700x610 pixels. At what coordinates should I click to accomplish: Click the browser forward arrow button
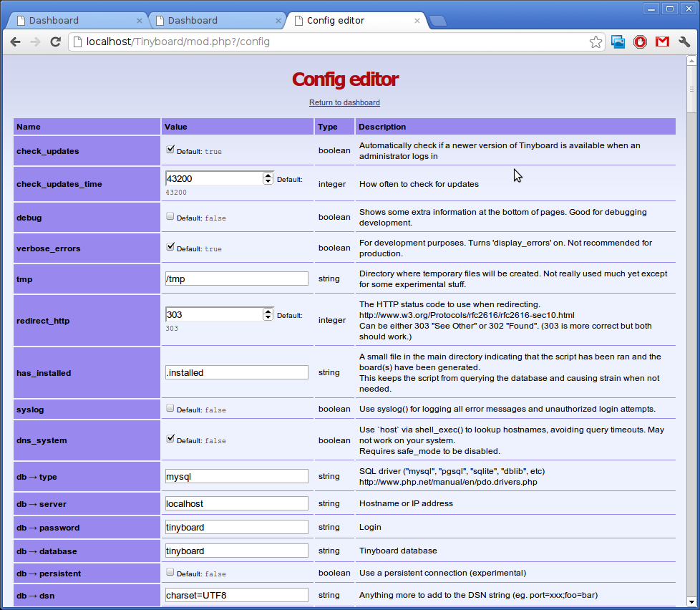[x=35, y=42]
